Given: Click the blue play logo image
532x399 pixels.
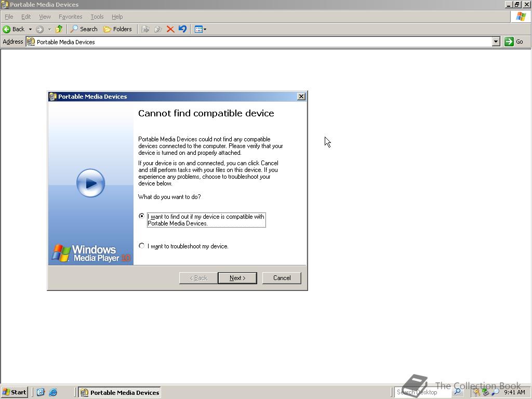Looking at the screenshot, I should pos(90,183).
